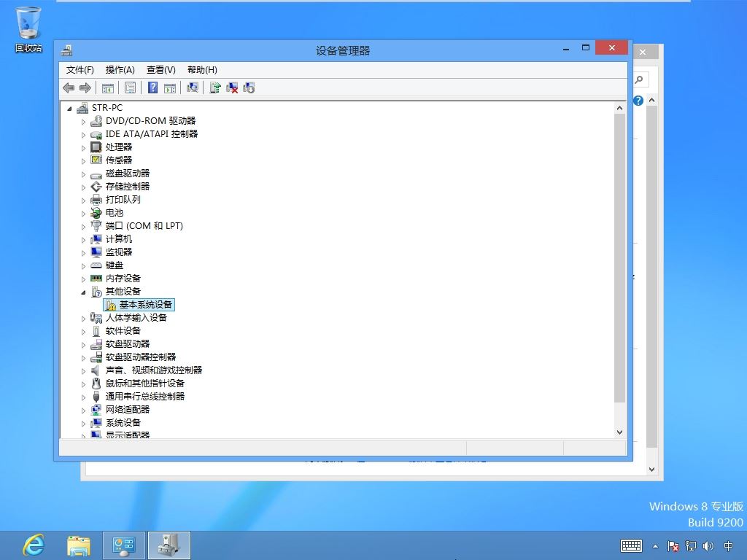Click the volume speaker tray icon
747x560 pixels.
tap(708, 546)
